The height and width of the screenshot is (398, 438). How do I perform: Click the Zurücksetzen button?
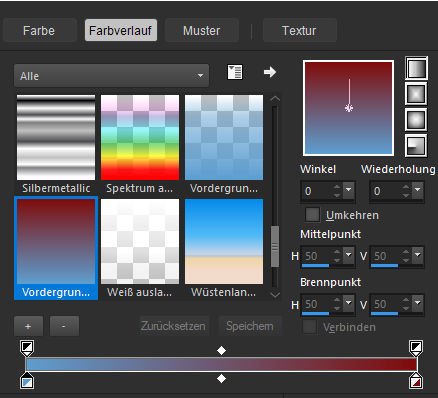pos(174,326)
